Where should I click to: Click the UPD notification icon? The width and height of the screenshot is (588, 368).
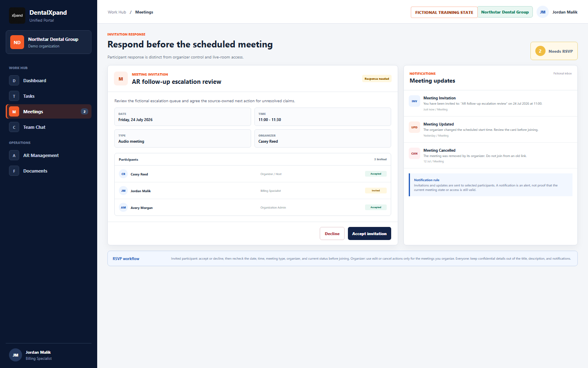pos(414,127)
